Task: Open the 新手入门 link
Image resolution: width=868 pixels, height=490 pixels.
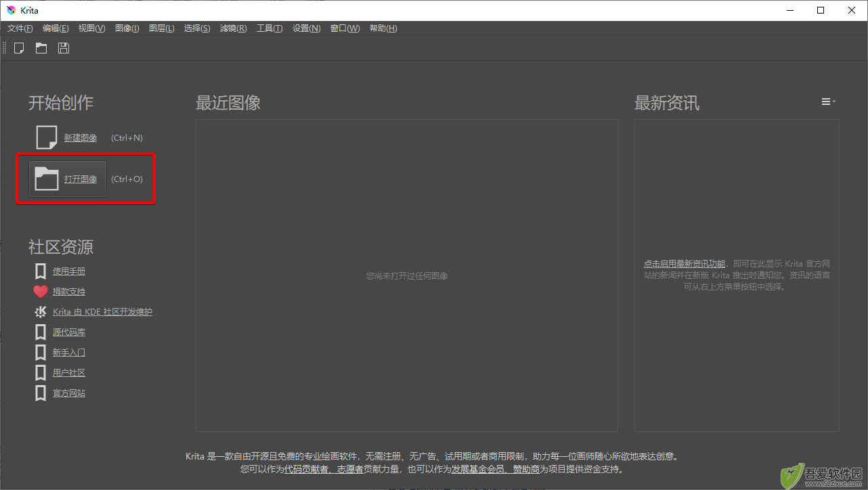Action: point(69,353)
